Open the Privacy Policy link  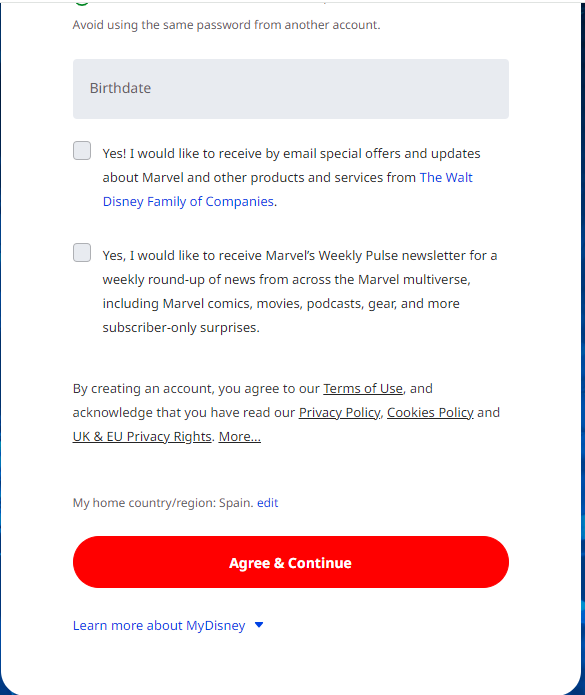pos(339,412)
